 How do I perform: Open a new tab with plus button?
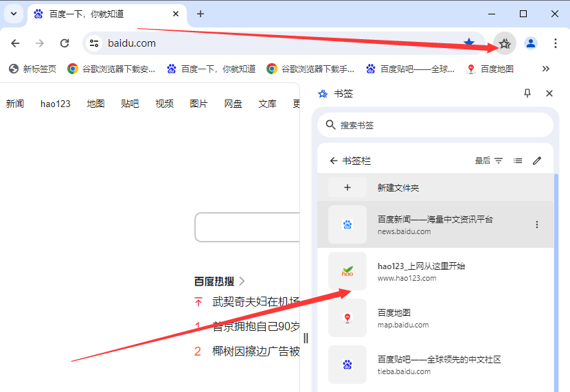coord(201,14)
